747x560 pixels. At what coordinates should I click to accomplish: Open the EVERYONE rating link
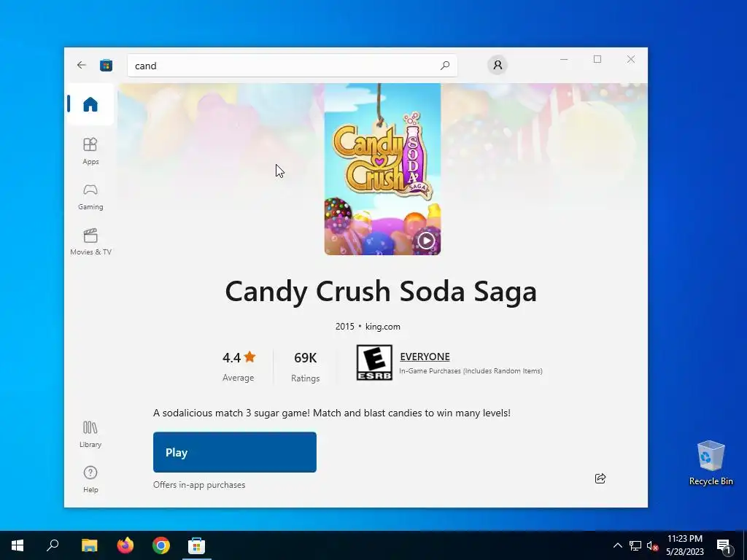pyautogui.click(x=425, y=357)
